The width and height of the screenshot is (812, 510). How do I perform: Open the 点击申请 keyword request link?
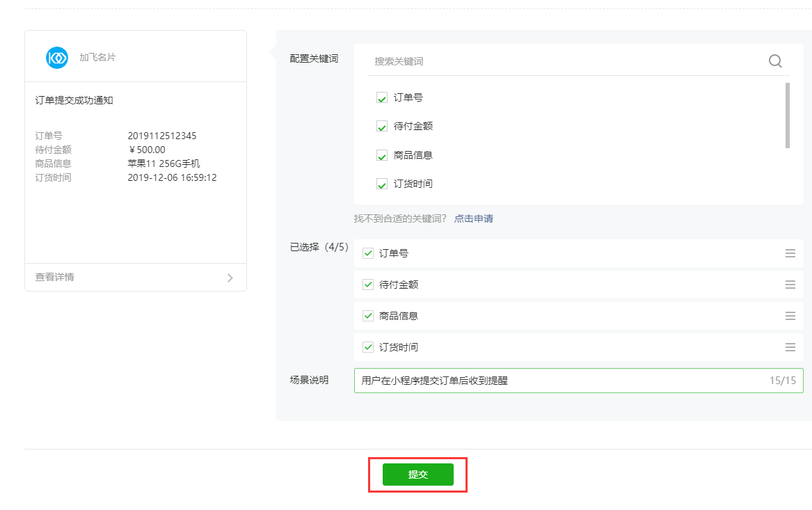pyautogui.click(x=474, y=218)
